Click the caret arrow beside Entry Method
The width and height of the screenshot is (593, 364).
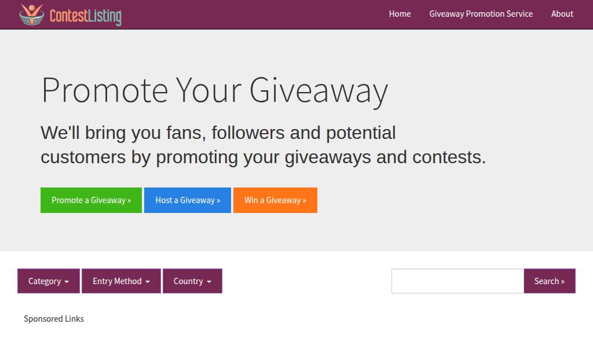pos(148,282)
